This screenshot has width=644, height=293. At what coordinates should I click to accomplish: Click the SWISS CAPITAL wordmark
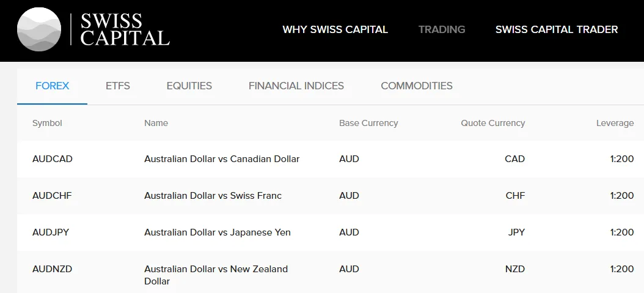[x=125, y=29]
